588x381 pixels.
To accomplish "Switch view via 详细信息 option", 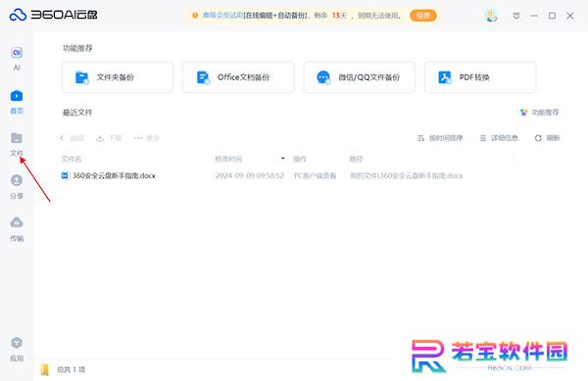I will tap(499, 138).
